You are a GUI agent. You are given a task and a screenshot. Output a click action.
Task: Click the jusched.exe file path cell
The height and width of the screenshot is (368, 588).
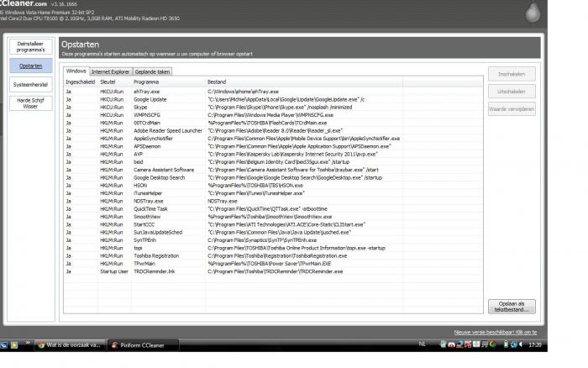point(280,233)
